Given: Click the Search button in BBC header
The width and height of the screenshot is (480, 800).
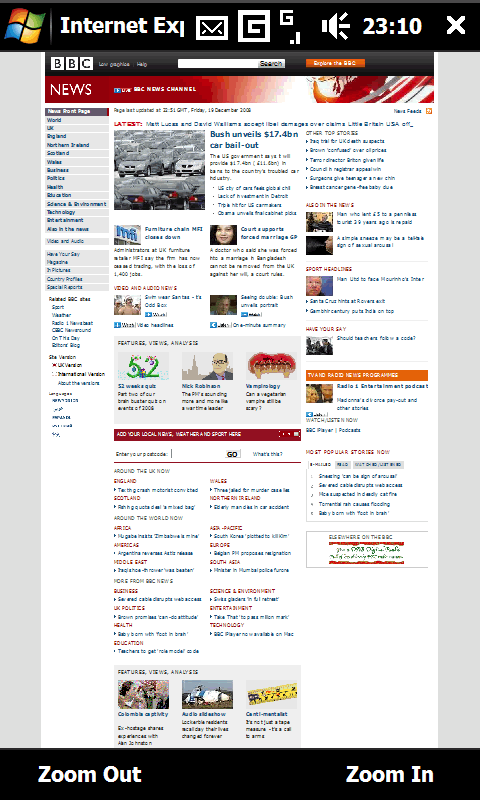Looking at the screenshot, I should coord(271,64).
